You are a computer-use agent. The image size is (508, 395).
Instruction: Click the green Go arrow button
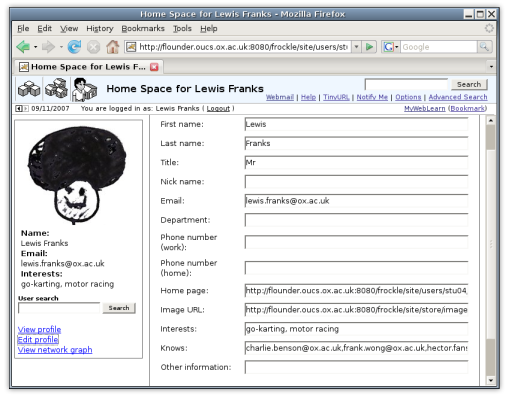[x=369, y=47]
